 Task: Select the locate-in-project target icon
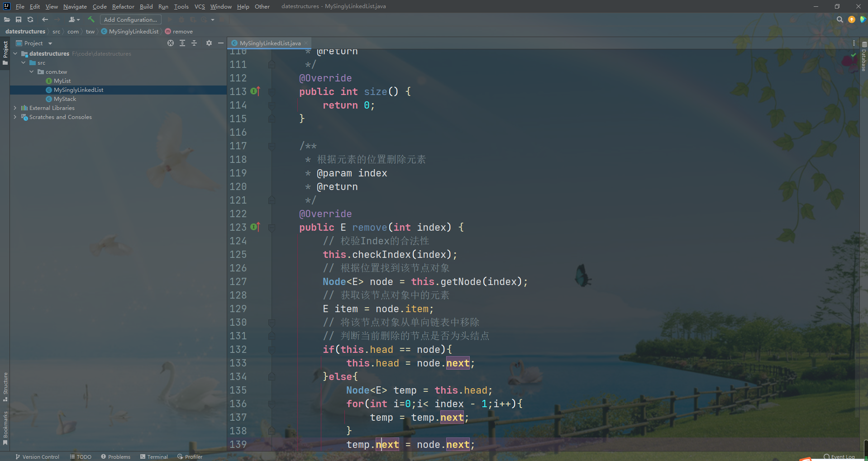171,43
